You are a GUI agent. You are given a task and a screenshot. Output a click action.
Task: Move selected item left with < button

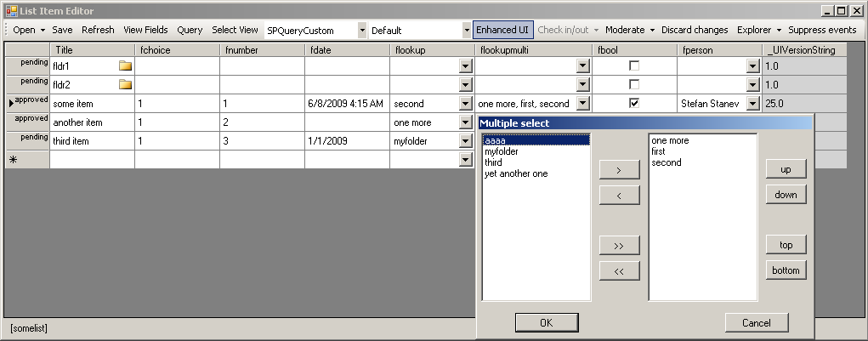[620, 196]
